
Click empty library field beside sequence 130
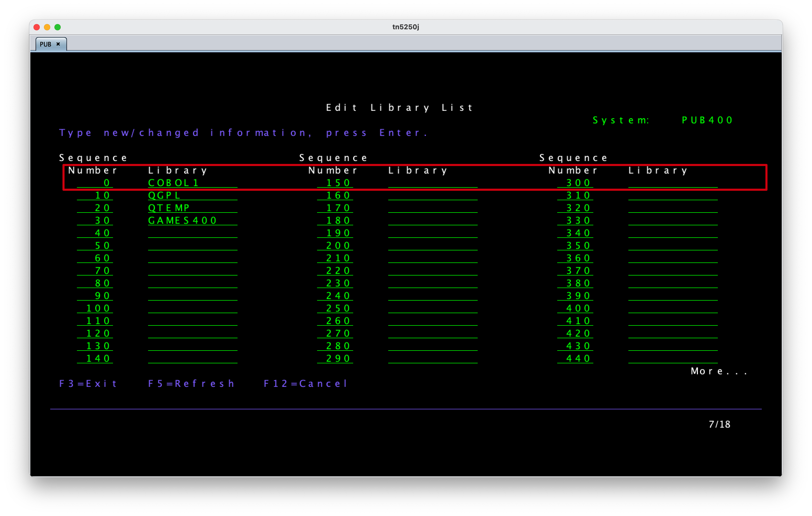(193, 346)
